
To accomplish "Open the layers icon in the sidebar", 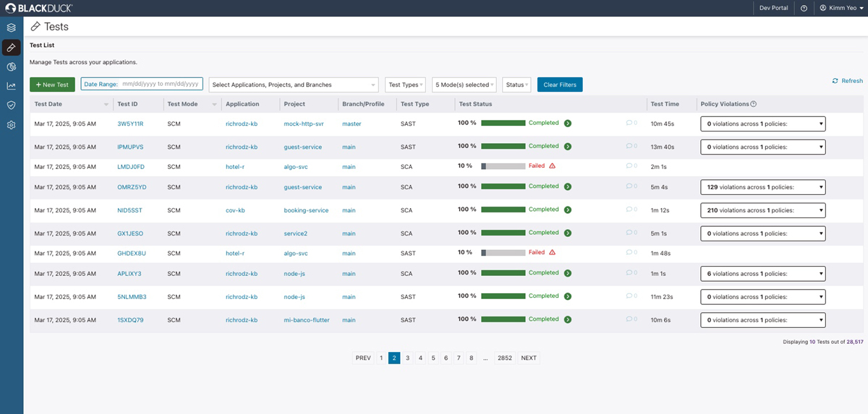I will point(12,27).
